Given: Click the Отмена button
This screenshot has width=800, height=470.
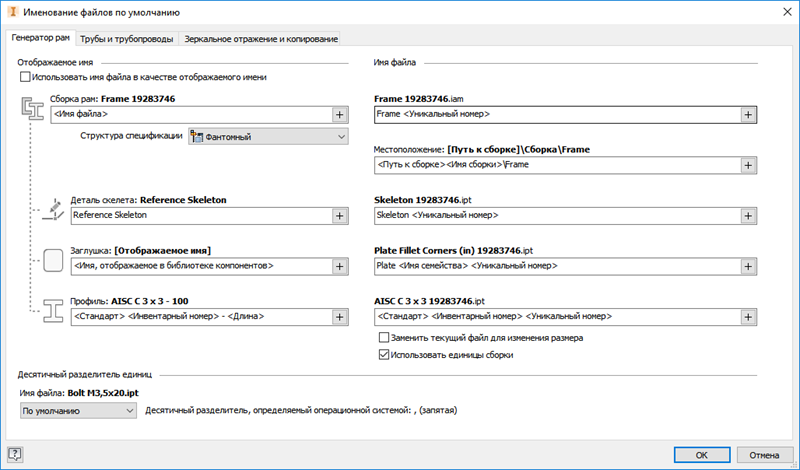Looking at the screenshot, I should point(764,455).
